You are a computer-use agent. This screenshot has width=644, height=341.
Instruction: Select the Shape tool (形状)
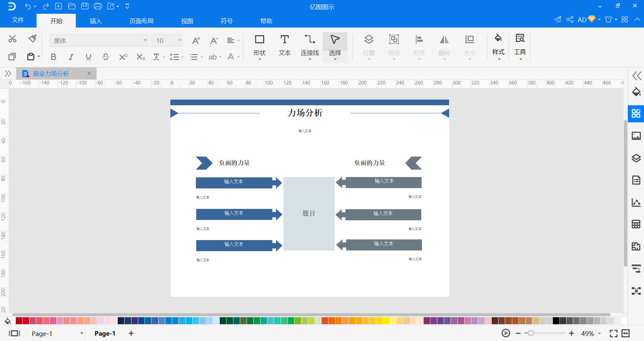[260, 46]
